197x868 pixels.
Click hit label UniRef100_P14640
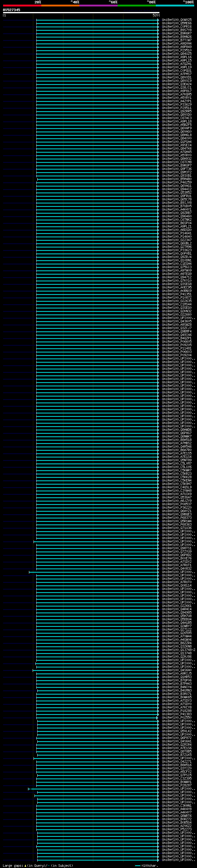[x=177, y=236]
